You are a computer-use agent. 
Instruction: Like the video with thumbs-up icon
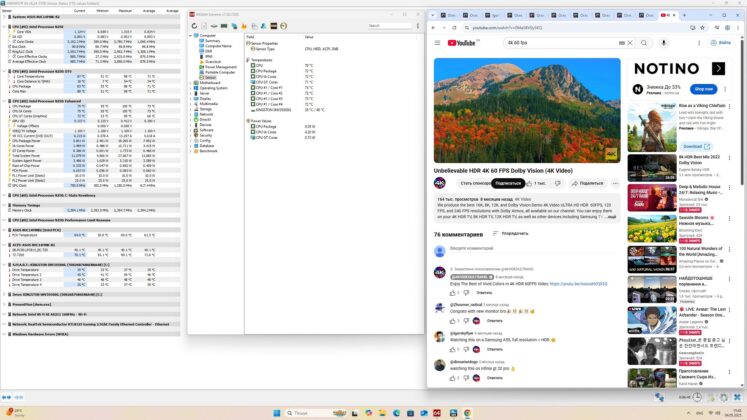click(529, 183)
